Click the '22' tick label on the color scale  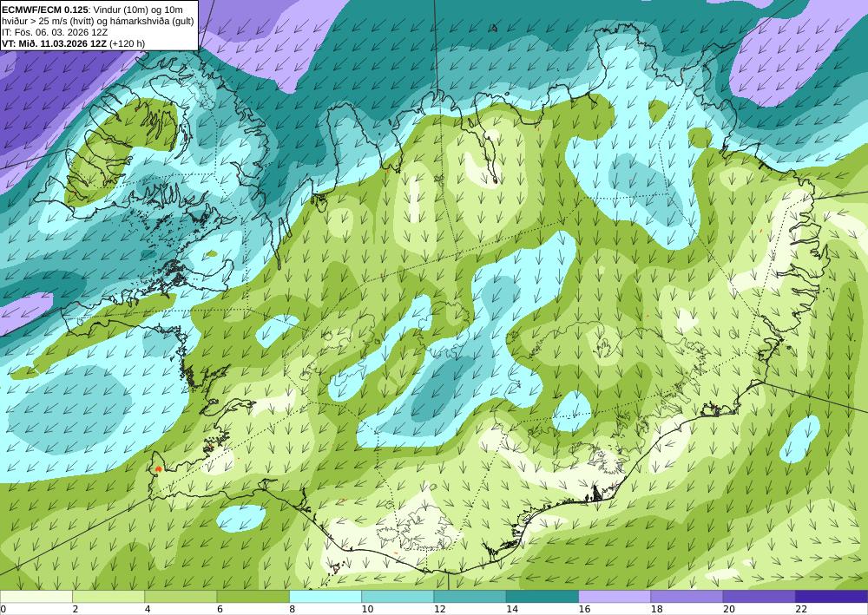(x=801, y=609)
